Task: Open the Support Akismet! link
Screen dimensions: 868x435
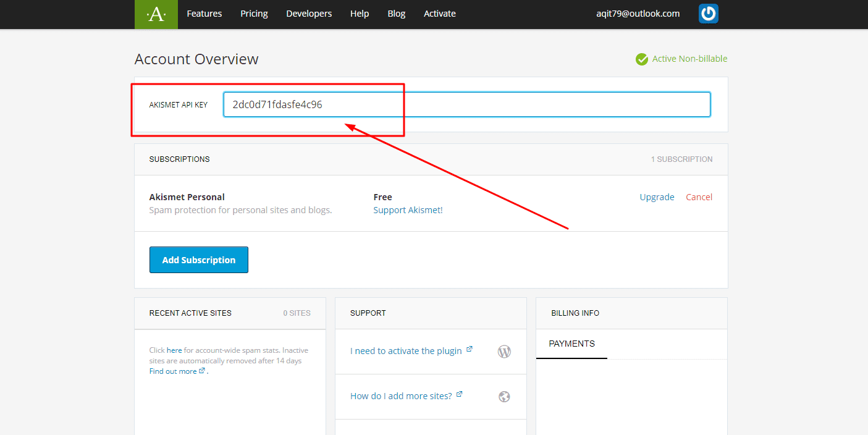Action: click(408, 210)
